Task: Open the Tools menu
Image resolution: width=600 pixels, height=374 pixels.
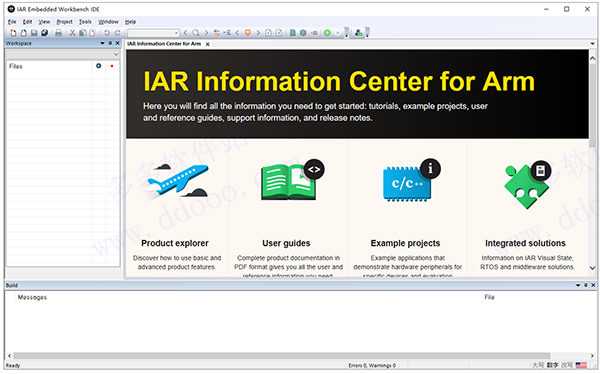Action: (85, 22)
